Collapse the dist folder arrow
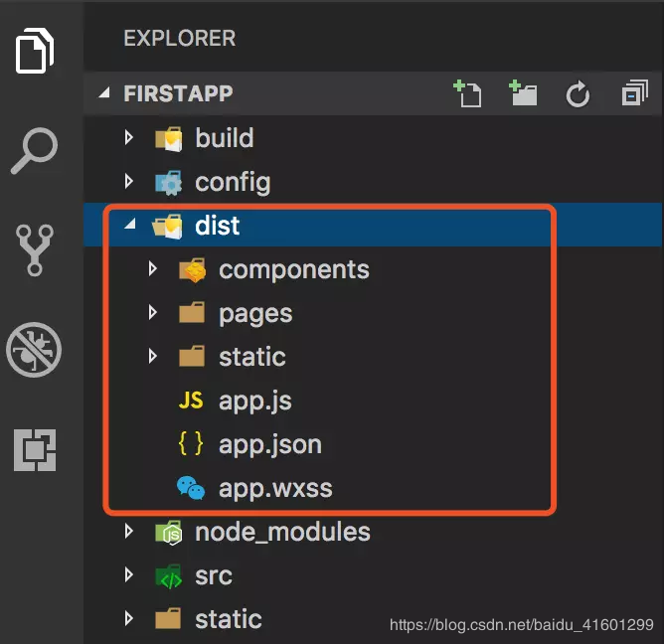Image resolution: width=664 pixels, height=644 pixels. pyautogui.click(x=130, y=224)
